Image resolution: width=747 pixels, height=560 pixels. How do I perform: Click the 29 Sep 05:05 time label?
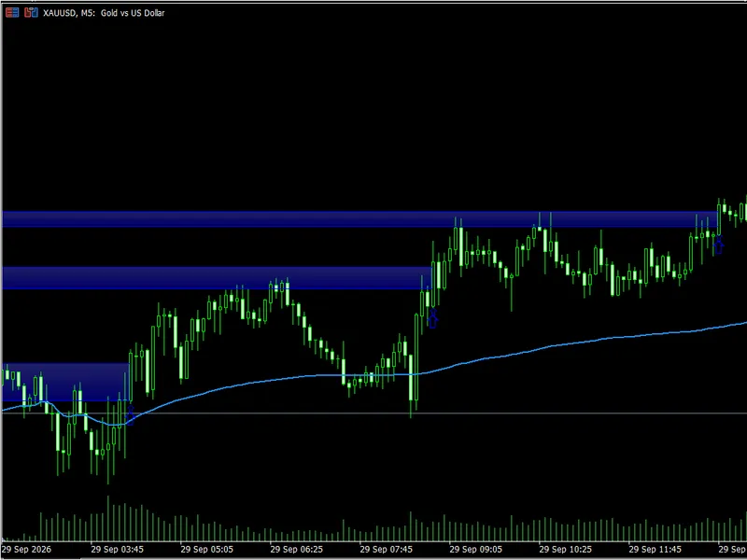[x=206, y=549]
